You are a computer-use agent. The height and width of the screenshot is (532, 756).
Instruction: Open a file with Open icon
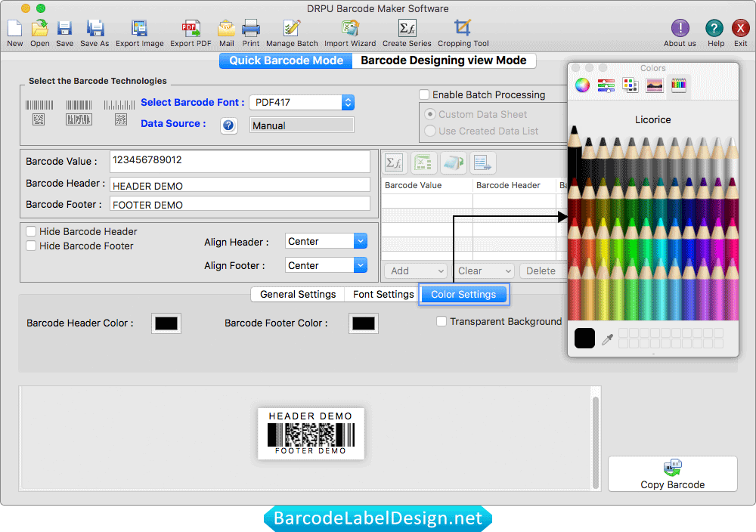(39, 29)
